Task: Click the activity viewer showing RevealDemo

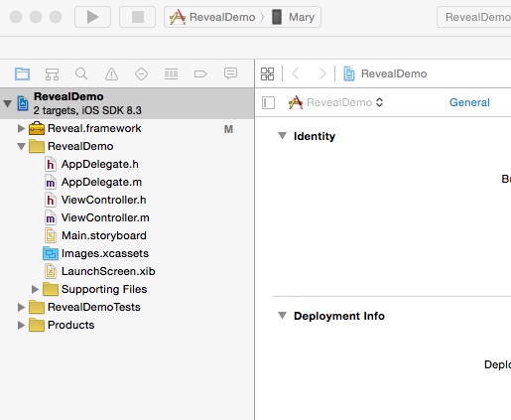Action: 474,17
